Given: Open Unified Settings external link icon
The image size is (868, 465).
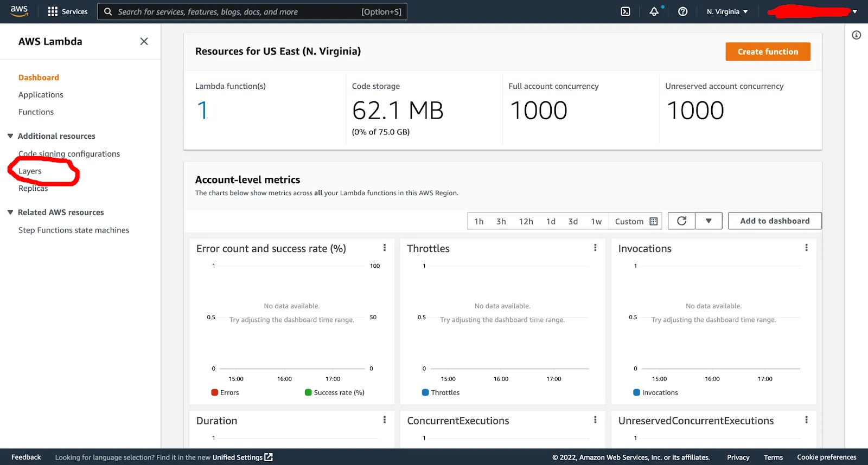Looking at the screenshot, I should click(x=269, y=457).
